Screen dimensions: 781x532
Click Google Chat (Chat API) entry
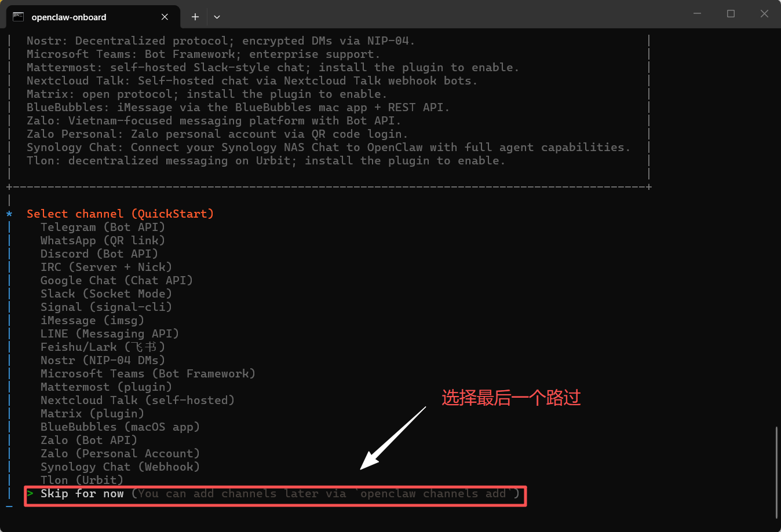click(x=116, y=280)
